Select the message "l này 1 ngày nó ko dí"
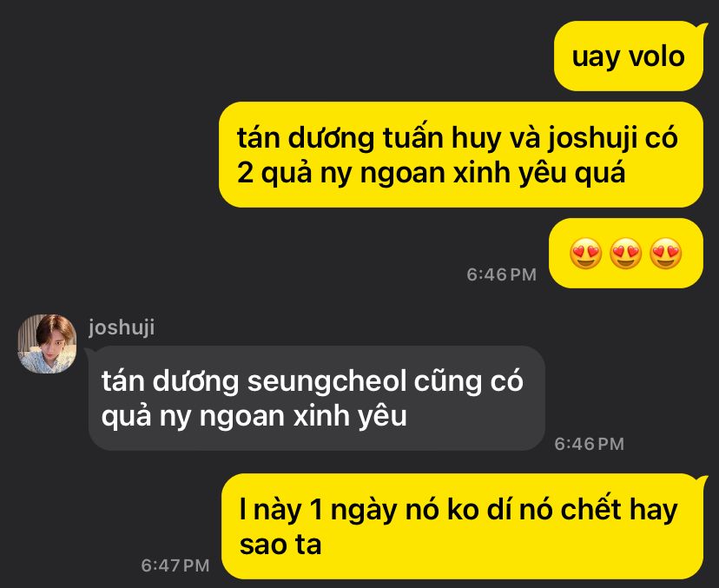Screen dimensions: 719x588 pyautogui.click(x=463, y=526)
